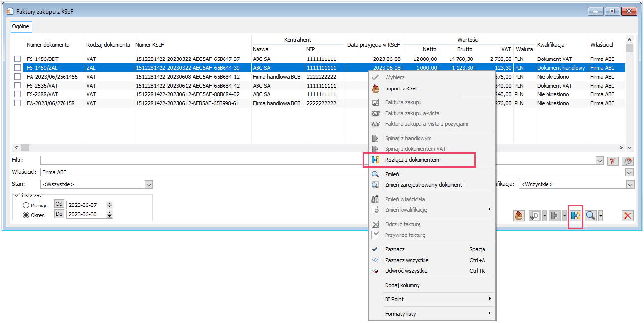
Task: Click the Rodzaj dokumentu column header
Action: [109, 45]
